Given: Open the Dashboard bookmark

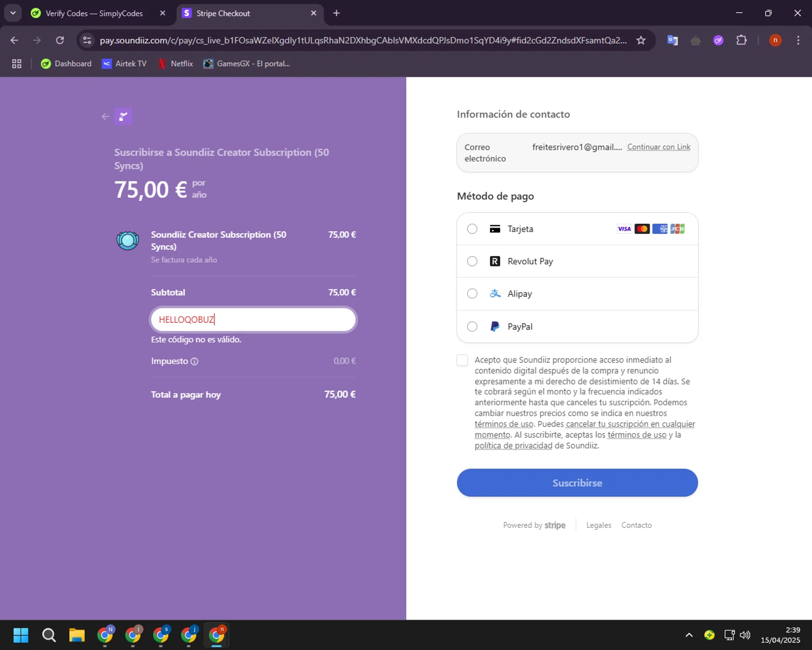Looking at the screenshot, I should click(x=66, y=64).
